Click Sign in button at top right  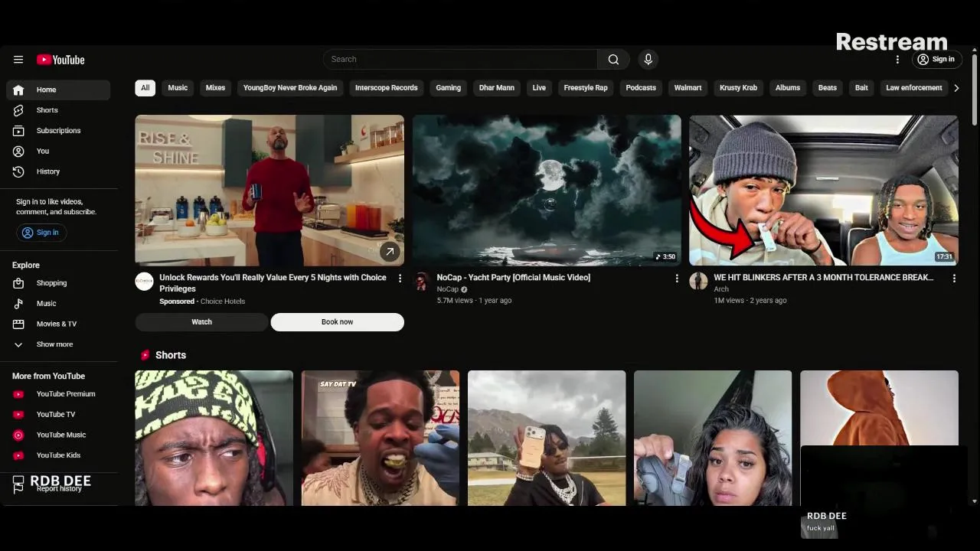pos(936,60)
